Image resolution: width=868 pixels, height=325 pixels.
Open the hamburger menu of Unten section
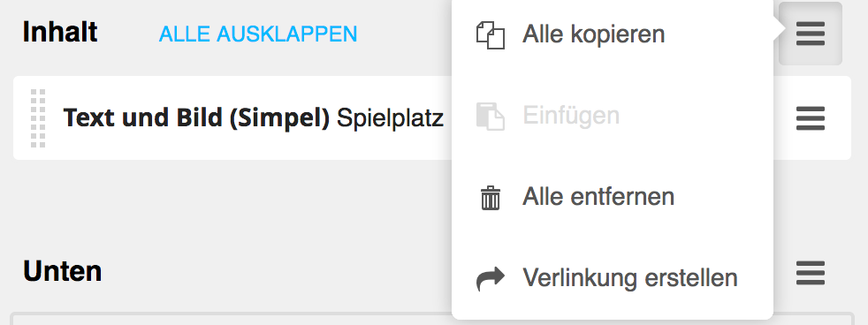click(x=811, y=273)
